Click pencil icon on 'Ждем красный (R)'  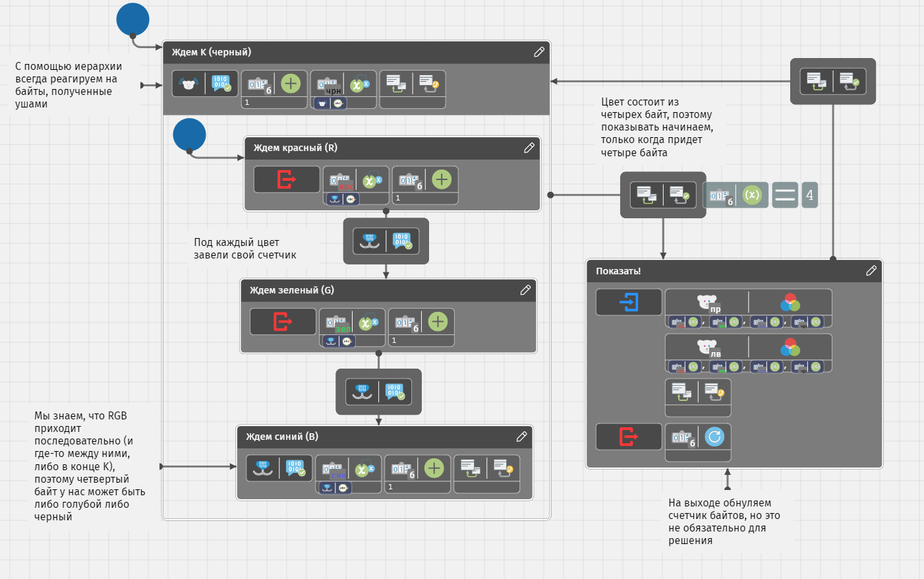[x=529, y=148]
